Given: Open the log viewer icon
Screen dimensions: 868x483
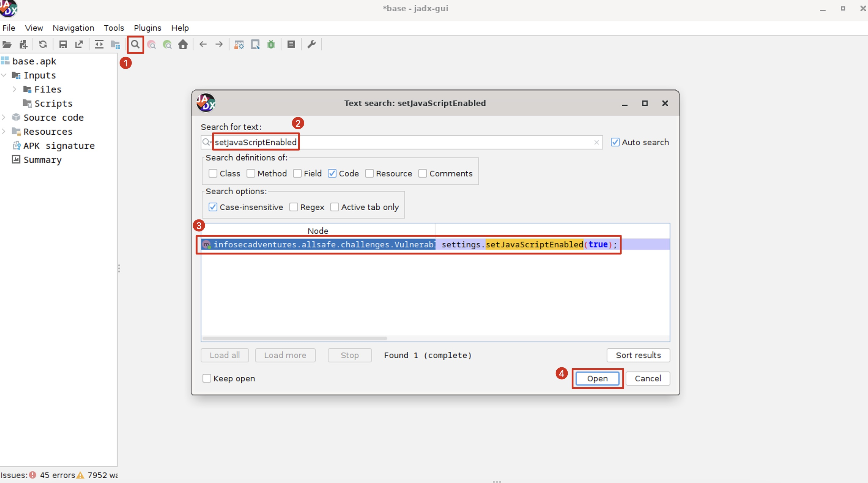Looking at the screenshot, I should pyautogui.click(x=291, y=44).
